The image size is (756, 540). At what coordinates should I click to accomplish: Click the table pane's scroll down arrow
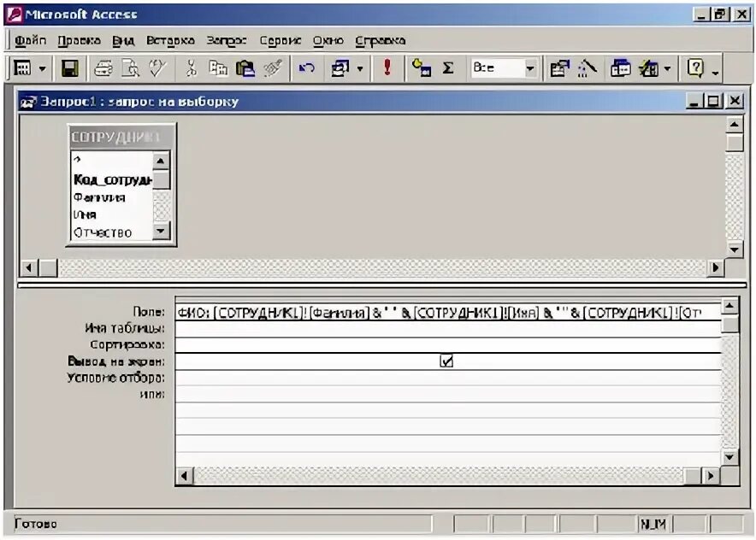(734, 249)
